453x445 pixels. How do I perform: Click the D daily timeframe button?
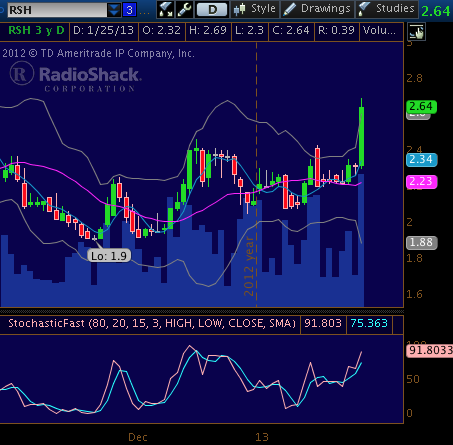[212, 10]
